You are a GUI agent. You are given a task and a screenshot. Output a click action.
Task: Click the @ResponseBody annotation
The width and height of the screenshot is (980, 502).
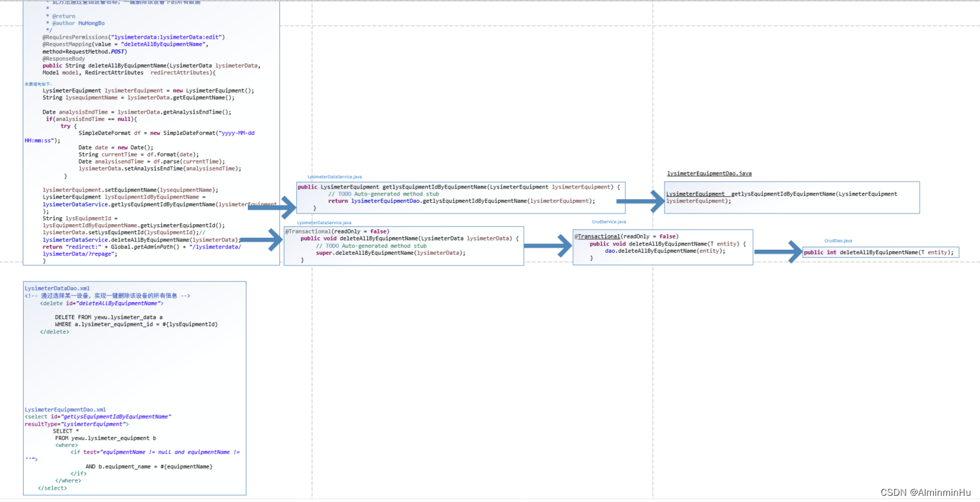point(64,59)
